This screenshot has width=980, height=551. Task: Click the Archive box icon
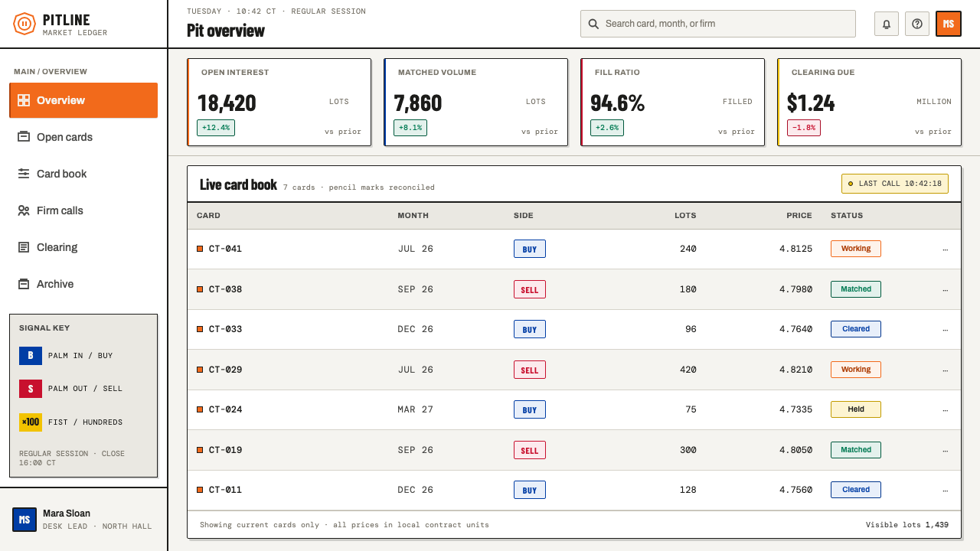[x=24, y=284]
